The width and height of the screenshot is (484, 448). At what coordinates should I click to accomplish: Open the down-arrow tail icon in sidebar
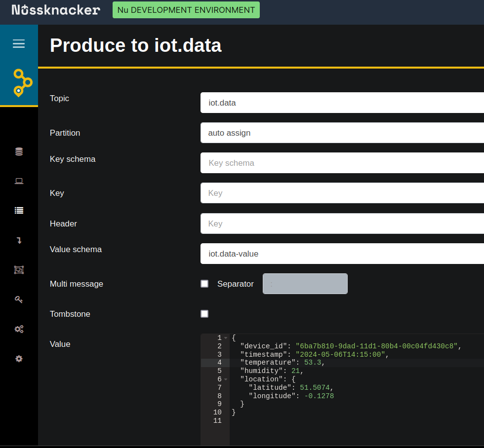pos(19,240)
